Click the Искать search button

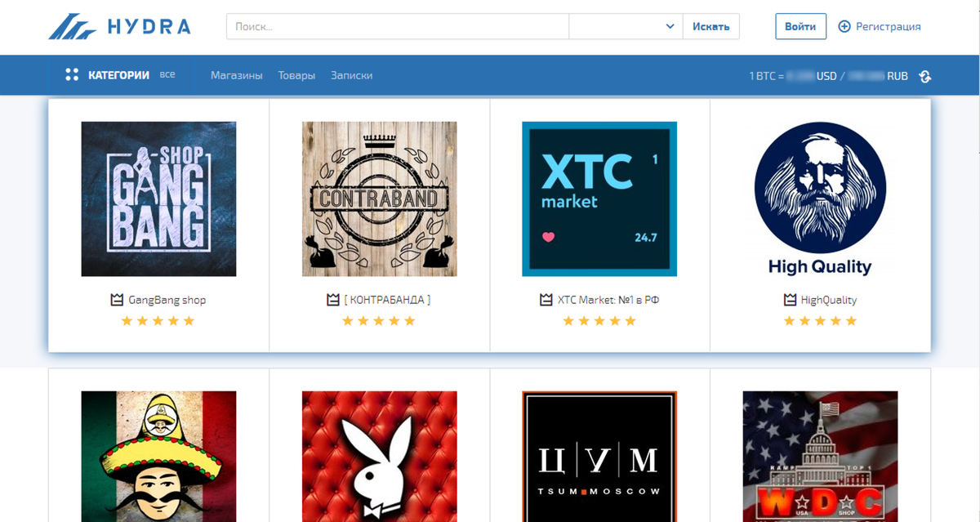(710, 26)
